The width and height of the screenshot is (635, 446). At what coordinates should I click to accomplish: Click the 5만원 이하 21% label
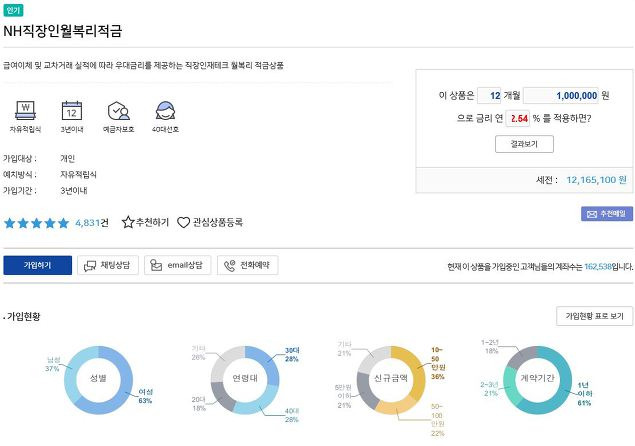[x=344, y=396]
